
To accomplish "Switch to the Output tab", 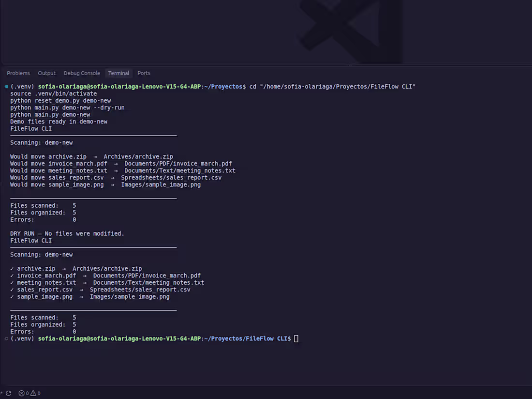I will (x=46, y=73).
